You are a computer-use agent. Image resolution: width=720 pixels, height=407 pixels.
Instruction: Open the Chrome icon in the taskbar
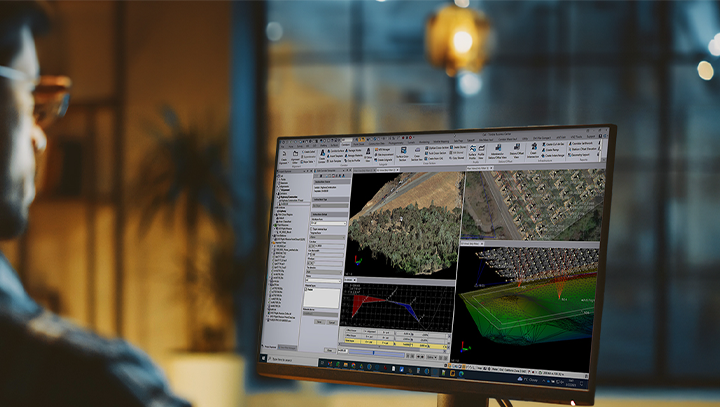353,365
